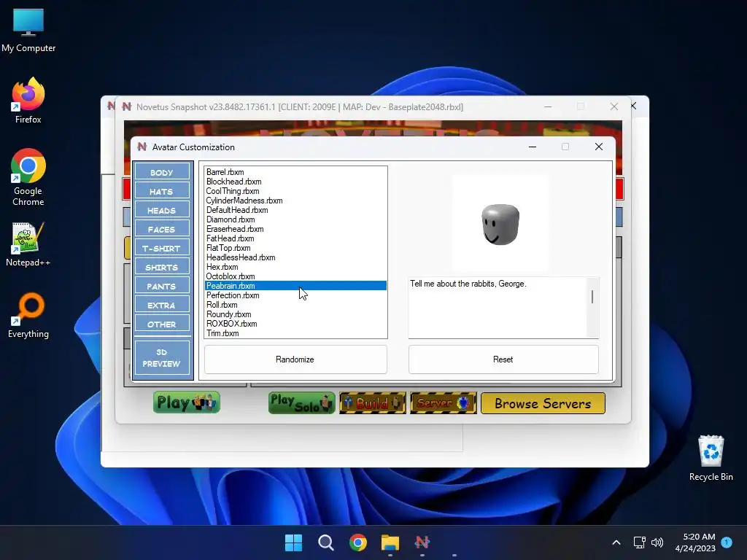Open Google Chrome desktop shortcut
This screenshot has height=560, width=747.
pos(28,177)
